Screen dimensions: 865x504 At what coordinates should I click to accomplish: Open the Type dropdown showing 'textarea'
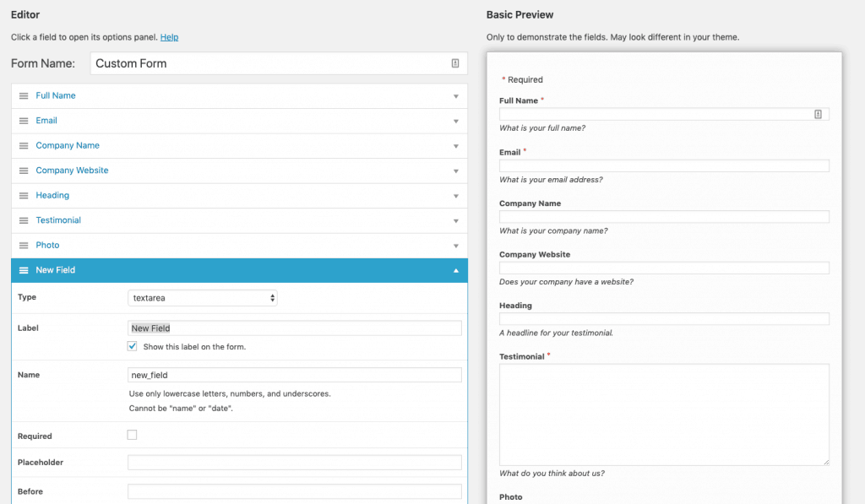tap(202, 297)
